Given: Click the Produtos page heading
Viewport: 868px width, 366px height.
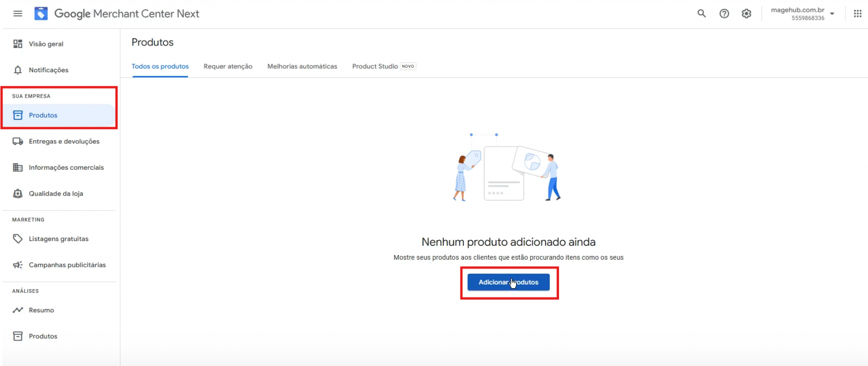Looking at the screenshot, I should tap(152, 42).
